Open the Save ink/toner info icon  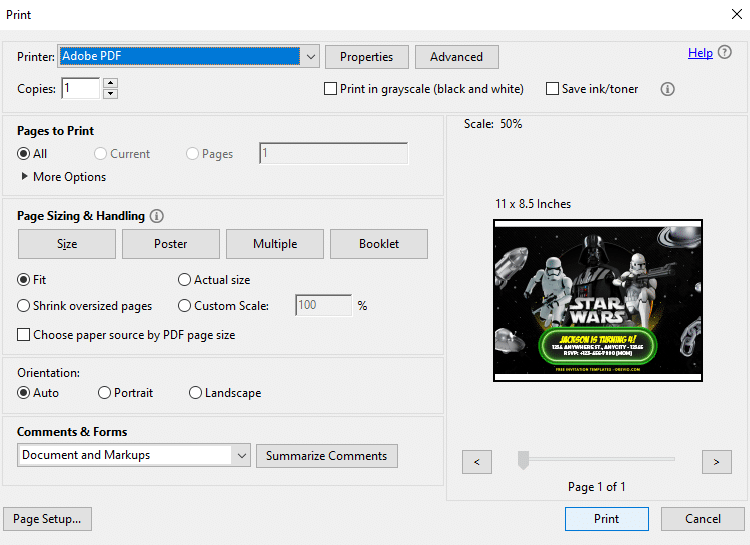(667, 89)
